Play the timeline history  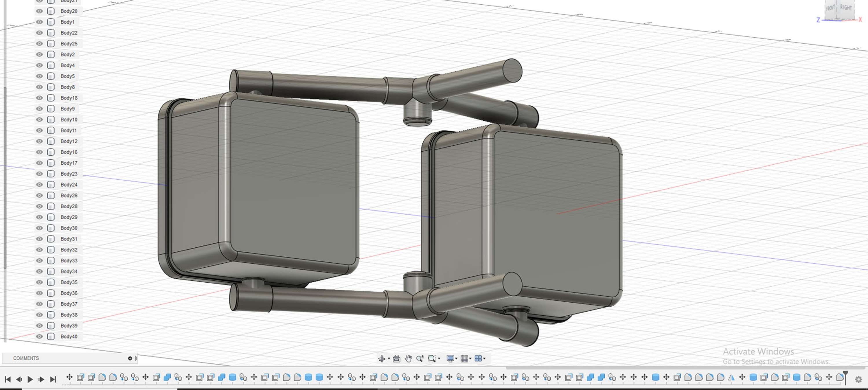[30, 380]
